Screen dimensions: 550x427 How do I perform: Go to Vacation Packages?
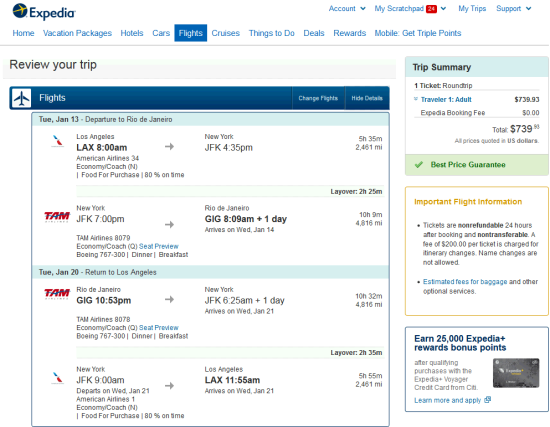77,33
